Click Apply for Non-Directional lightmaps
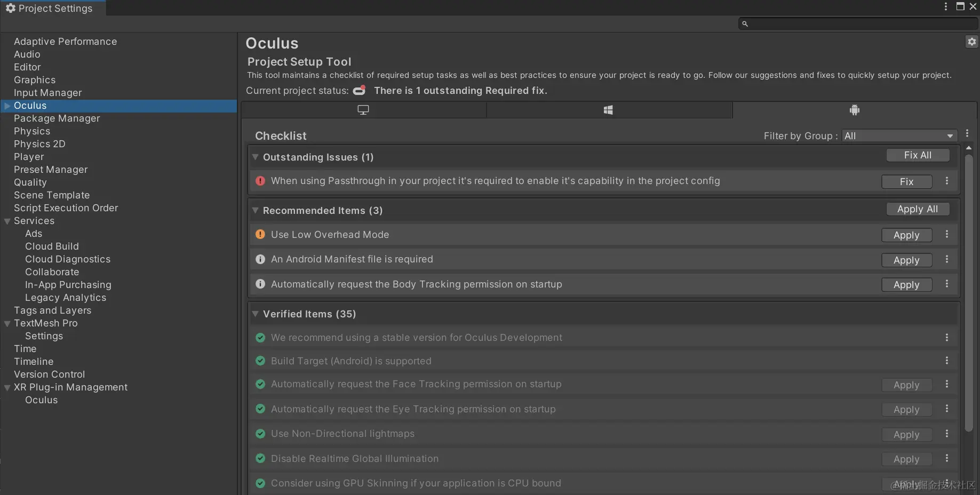The width and height of the screenshot is (980, 495). (x=906, y=435)
